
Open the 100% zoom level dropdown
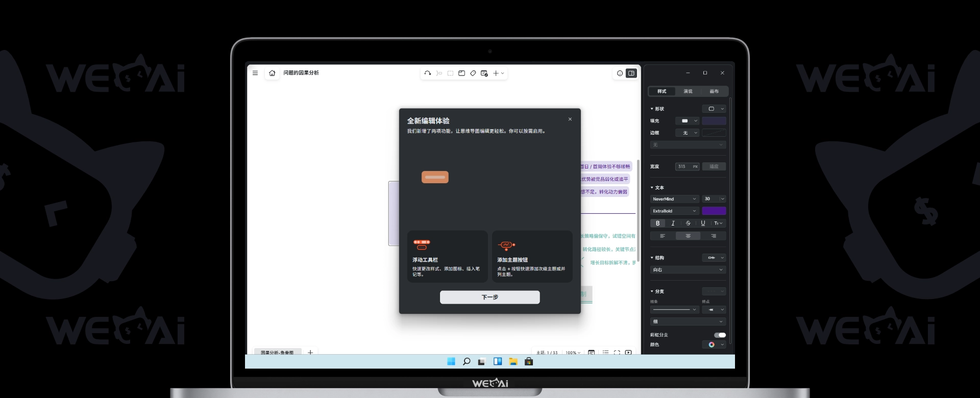pos(573,352)
